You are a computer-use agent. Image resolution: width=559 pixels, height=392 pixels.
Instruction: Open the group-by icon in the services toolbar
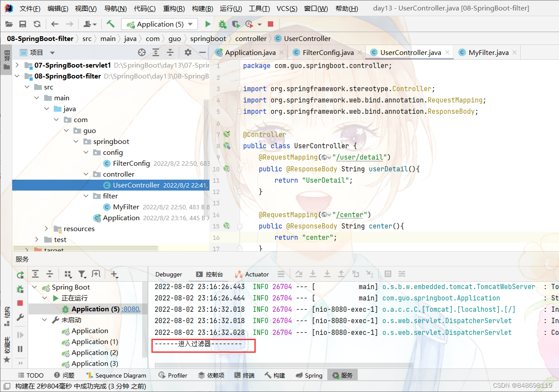coord(68,274)
